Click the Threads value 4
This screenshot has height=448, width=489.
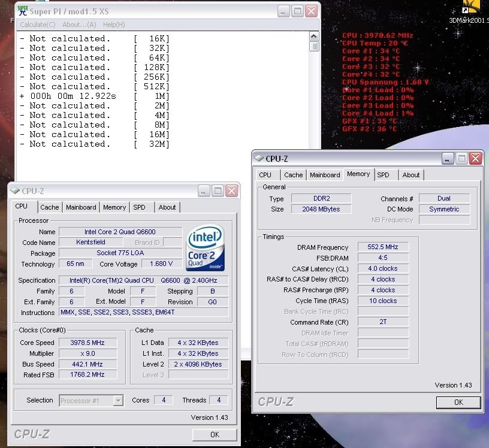click(x=219, y=400)
